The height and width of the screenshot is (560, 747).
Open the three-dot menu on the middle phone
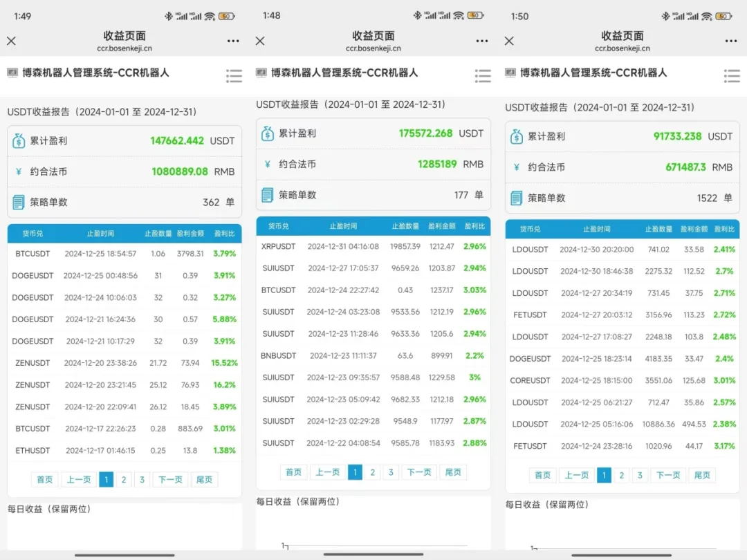coord(482,41)
